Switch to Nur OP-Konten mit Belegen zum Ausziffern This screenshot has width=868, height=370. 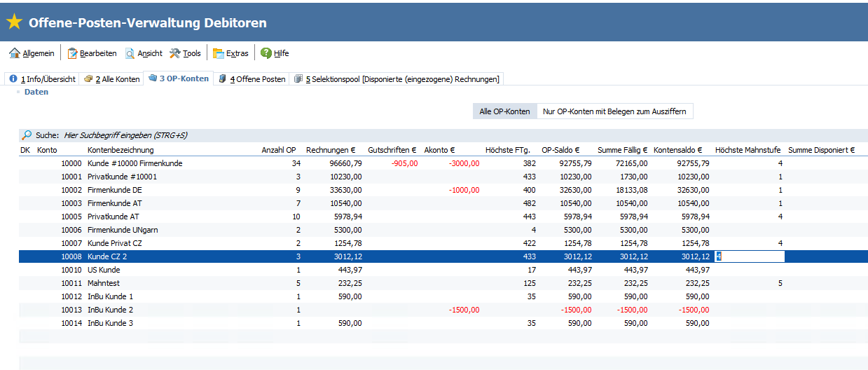(614, 111)
